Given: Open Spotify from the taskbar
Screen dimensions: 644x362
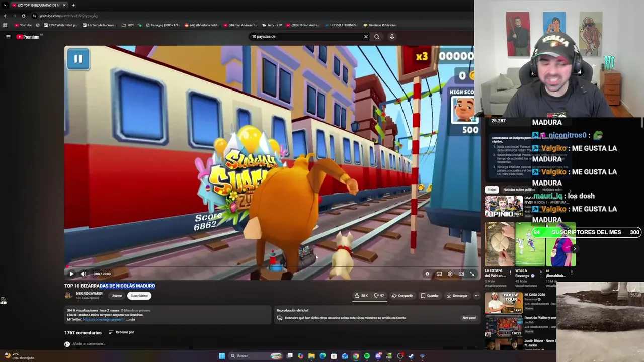Looking at the screenshot, I should click(367, 356).
